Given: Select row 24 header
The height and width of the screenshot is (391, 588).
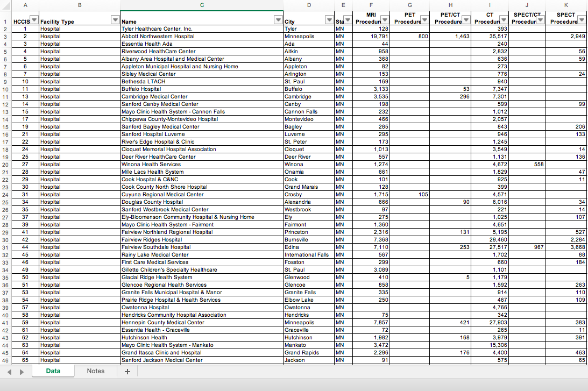Looking at the screenshot, I should (x=5, y=195).
